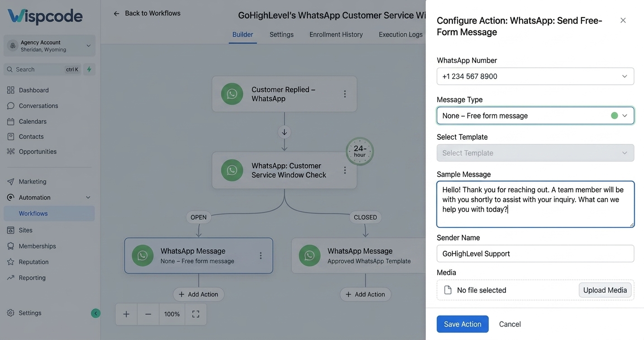Click inside the Sample Message text area
Viewport: 644px width, 340px height.
(x=535, y=204)
